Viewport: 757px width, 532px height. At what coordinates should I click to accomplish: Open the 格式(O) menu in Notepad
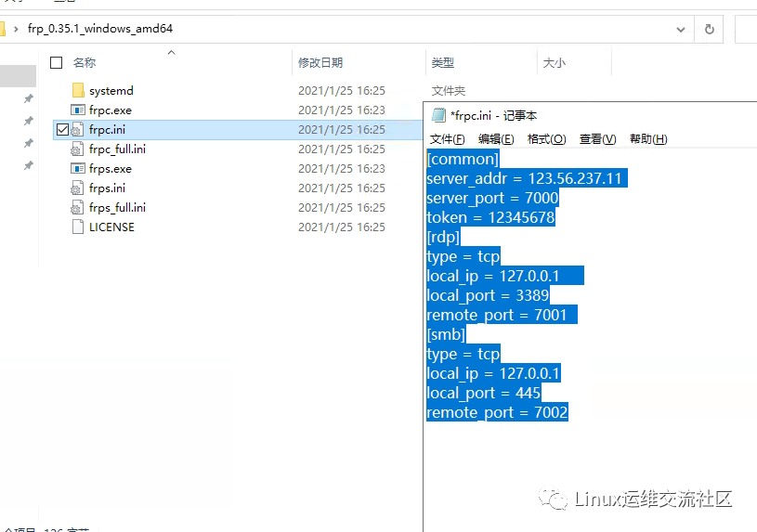click(x=546, y=139)
